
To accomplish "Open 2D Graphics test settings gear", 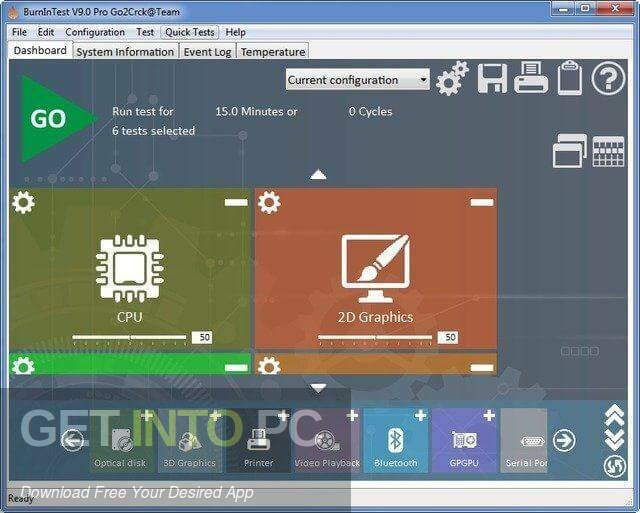I will coord(269,202).
